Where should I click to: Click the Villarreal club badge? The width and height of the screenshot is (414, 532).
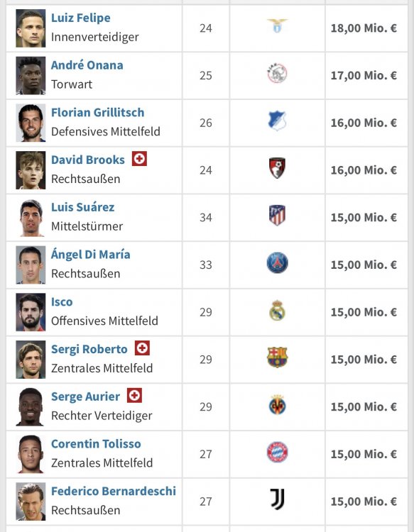click(x=277, y=405)
